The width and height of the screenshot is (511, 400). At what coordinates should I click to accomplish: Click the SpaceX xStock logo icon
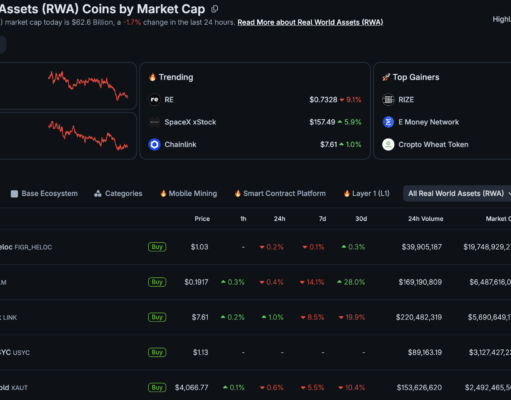(154, 122)
